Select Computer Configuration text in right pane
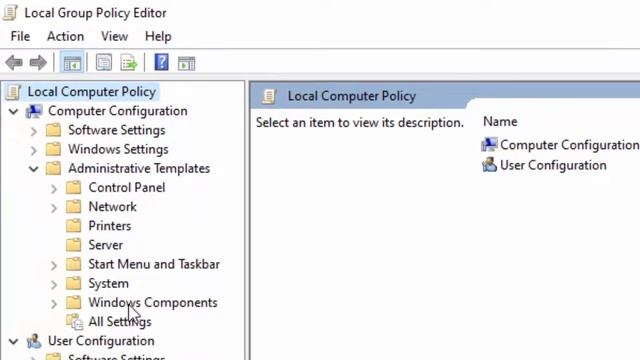640x360 pixels. [x=570, y=145]
